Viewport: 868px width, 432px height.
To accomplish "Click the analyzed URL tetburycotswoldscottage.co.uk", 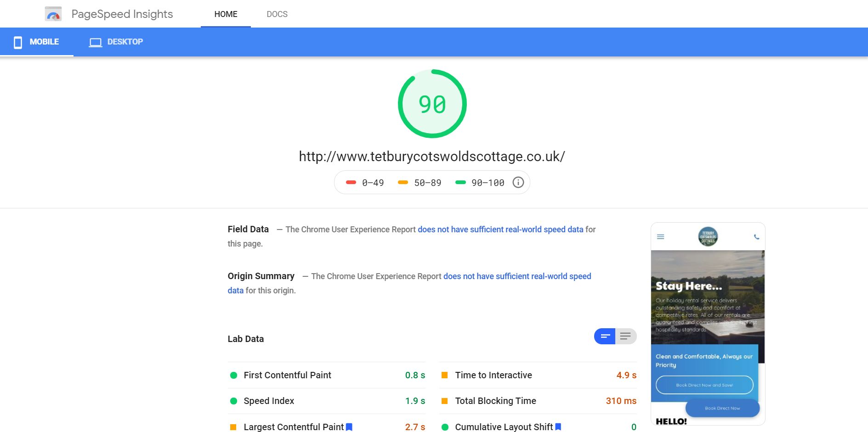I will pos(432,157).
